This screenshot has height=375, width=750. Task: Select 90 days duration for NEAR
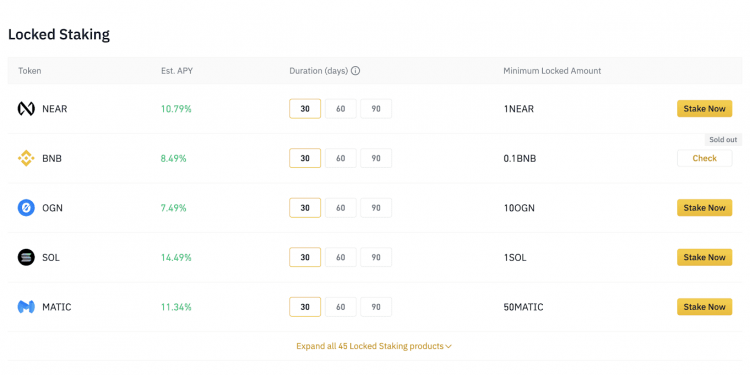pyautogui.click(x=376, y=109)
